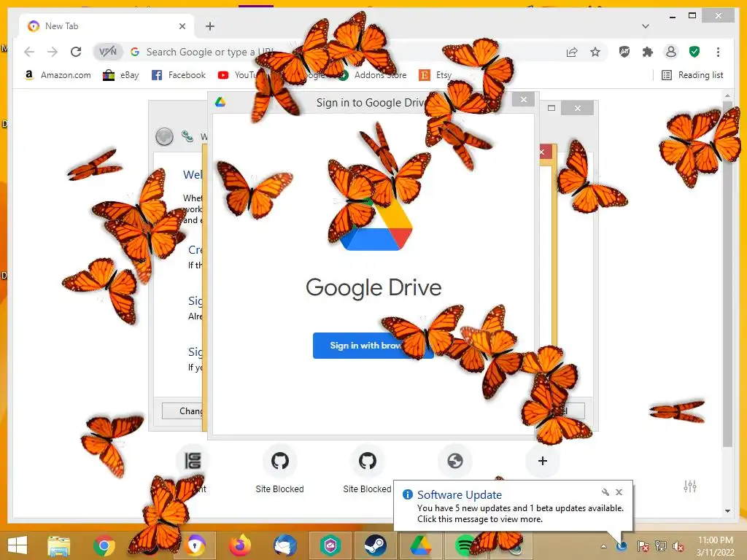Click 'Click this message to view more.' text
The height and width of the screenshot is (560, 747).
click(x=480, y=519)
